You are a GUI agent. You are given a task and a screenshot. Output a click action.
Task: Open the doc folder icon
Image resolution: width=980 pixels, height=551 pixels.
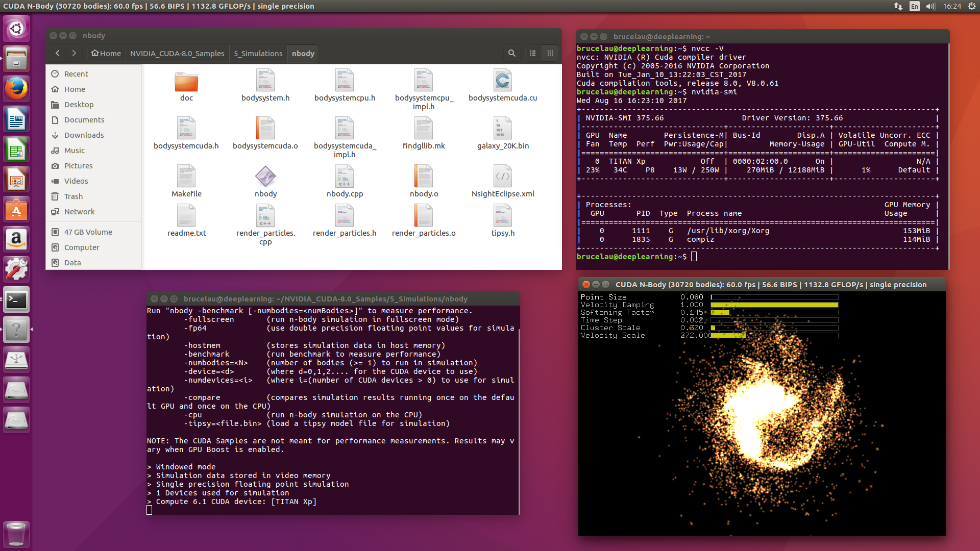point(186,81)
